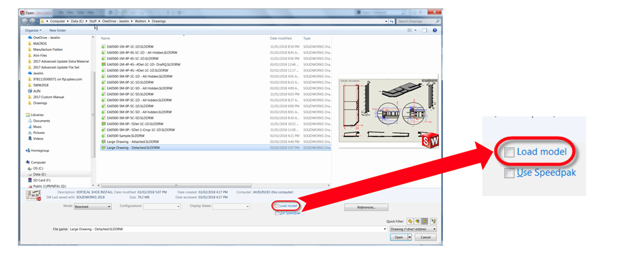Viewport: 644px width, 264px height.
Task: Click the Computer breadcrumb in the address bar
Action: point(58,21)
